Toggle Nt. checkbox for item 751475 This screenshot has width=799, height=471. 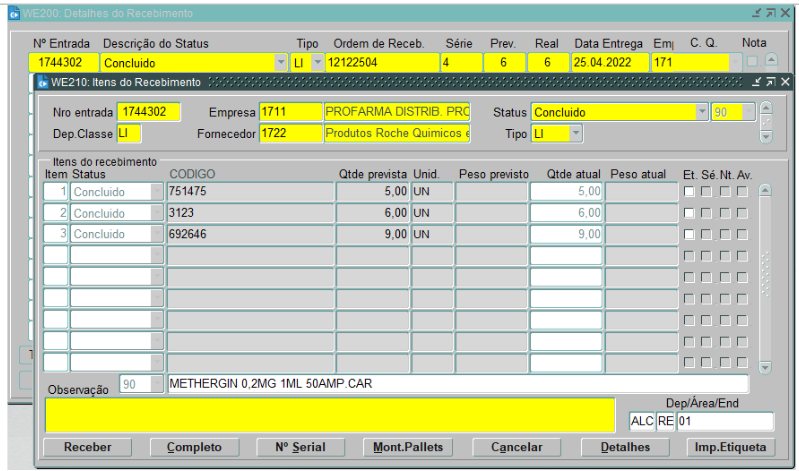pyautogui.click(x=725, y=192)
